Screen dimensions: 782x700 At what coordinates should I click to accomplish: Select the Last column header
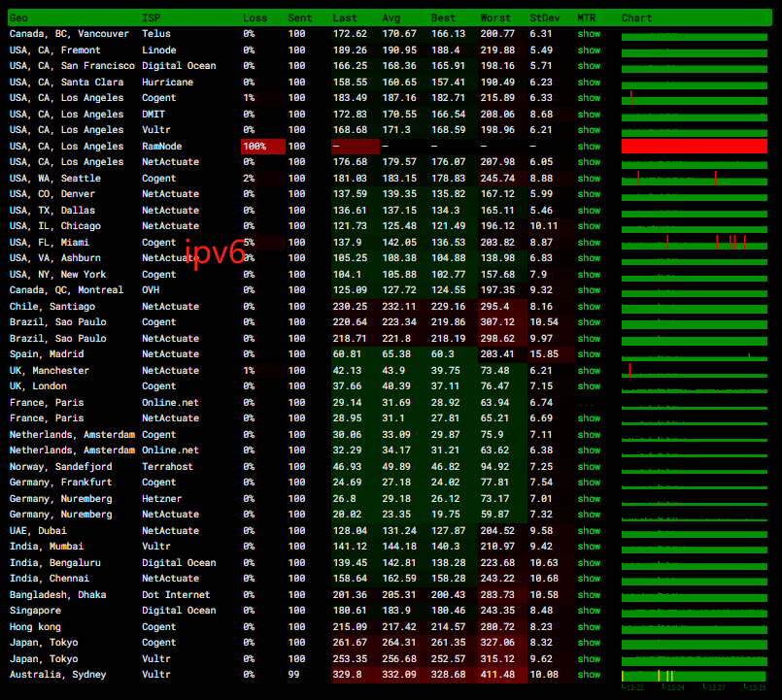tap(345, 17)
